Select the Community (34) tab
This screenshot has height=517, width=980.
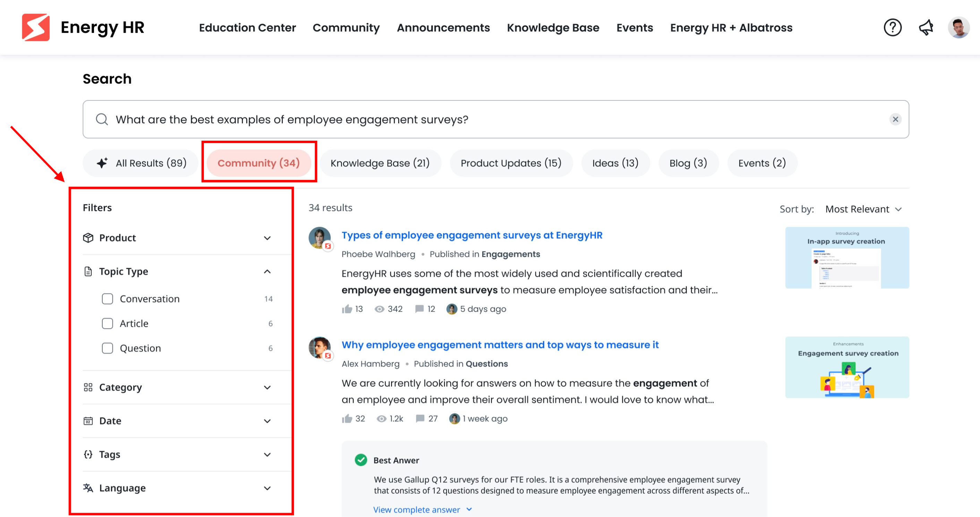coord(258,163)
